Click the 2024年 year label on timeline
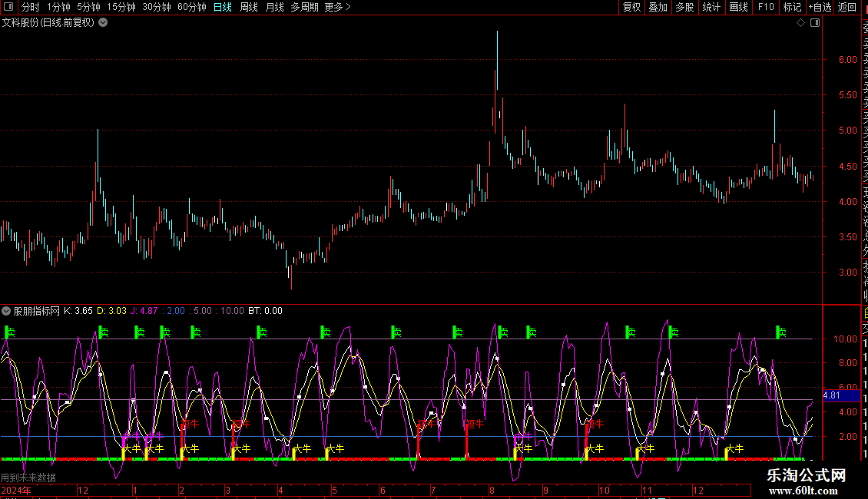This screenshot has width=868, height=499. click(16, 490)
